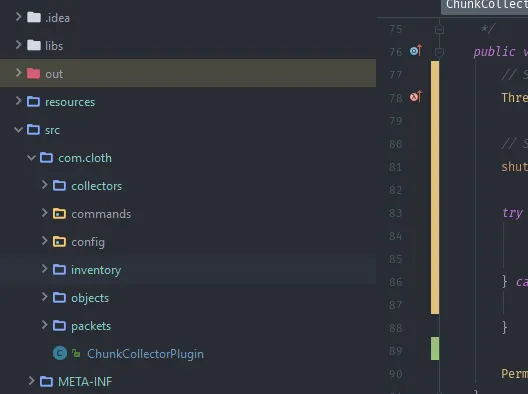Click the objects package icon
The width and height of the screenshot is (528, 394).
point(60,297)
